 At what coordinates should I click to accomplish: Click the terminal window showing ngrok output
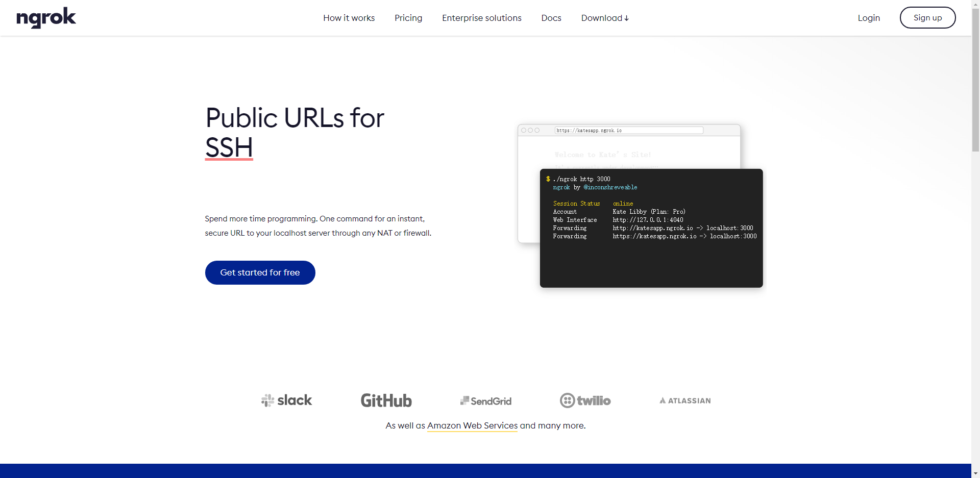pyautogui.click(x=651, y=228)
